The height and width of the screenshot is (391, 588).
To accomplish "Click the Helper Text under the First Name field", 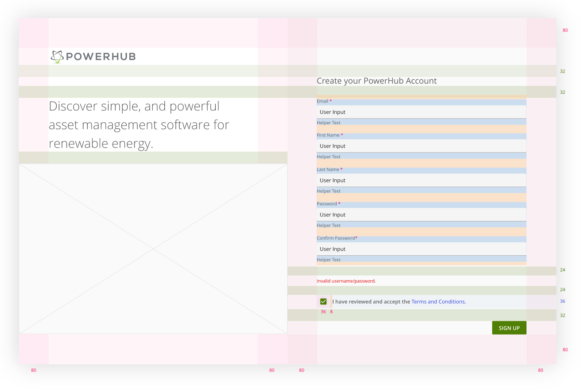I will 329,157.
